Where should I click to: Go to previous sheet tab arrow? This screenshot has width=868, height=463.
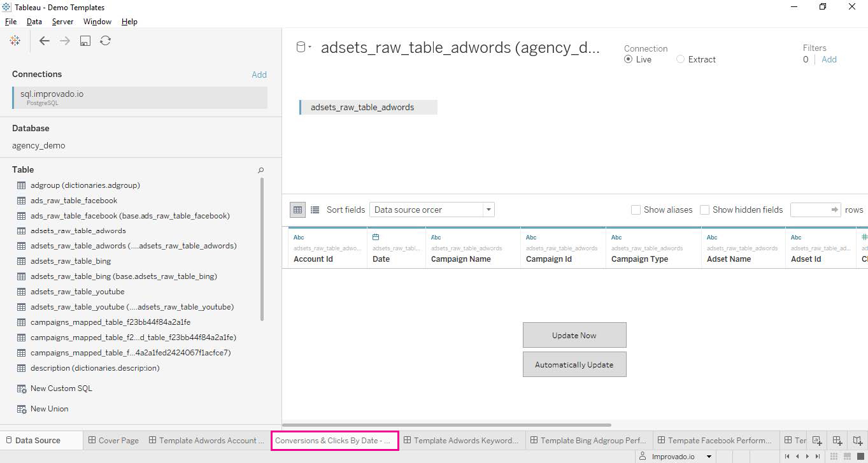coord(797,457)
